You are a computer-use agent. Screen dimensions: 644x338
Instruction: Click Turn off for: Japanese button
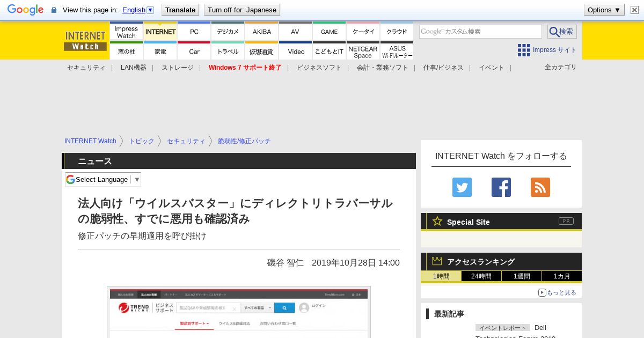pyautogui.click(x=242, y=10)
